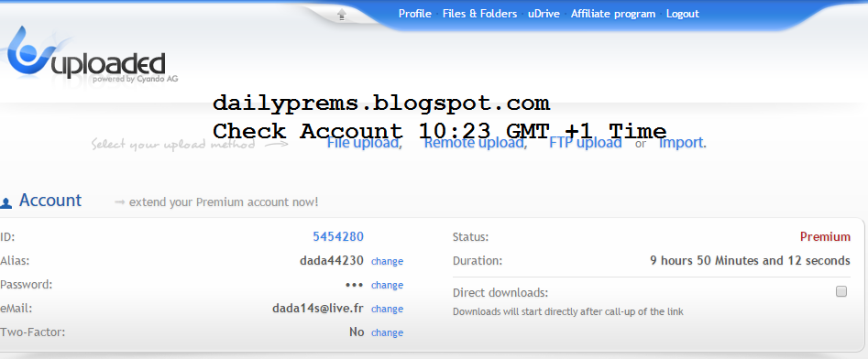Change the Two-Factor setting
The width and height of the screenshot is (868, 359).
click(x=387, y=332)
